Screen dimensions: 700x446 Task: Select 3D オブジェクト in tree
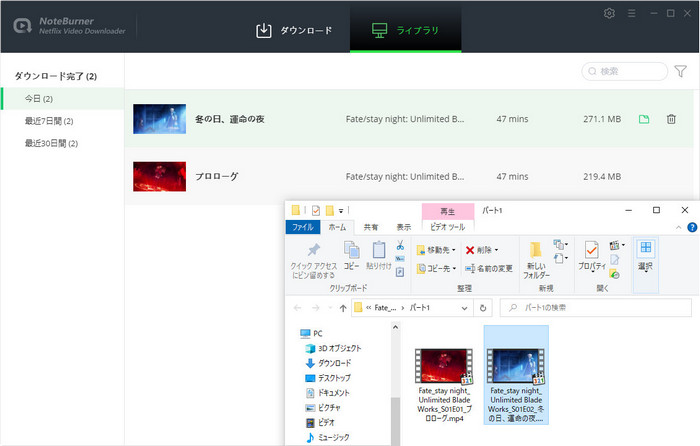333,348
